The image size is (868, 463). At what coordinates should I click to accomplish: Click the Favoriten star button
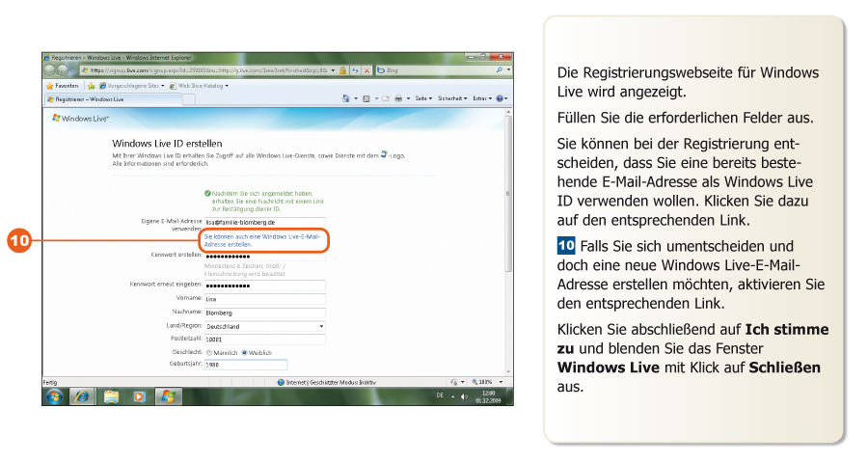[61, 85]
